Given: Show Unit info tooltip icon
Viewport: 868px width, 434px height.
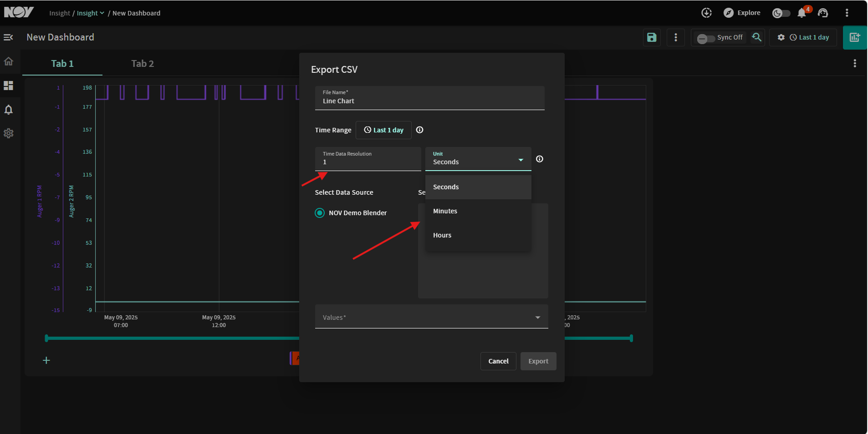Looking at the screenshot, I should point(540,159).
